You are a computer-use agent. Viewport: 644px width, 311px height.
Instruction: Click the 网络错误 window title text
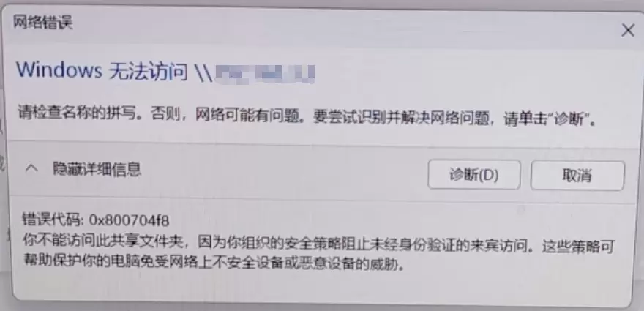42,22
